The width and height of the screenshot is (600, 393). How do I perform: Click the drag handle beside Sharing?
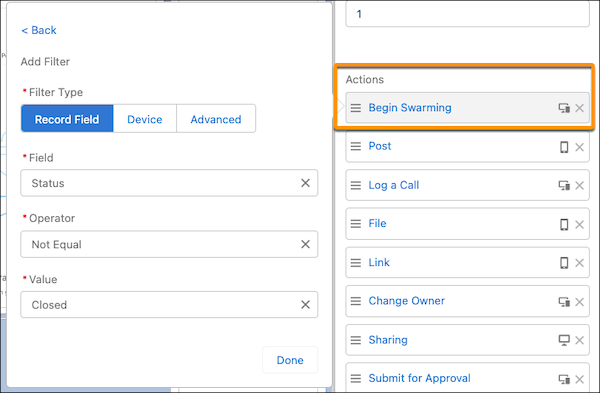click(x=356, y=340)
